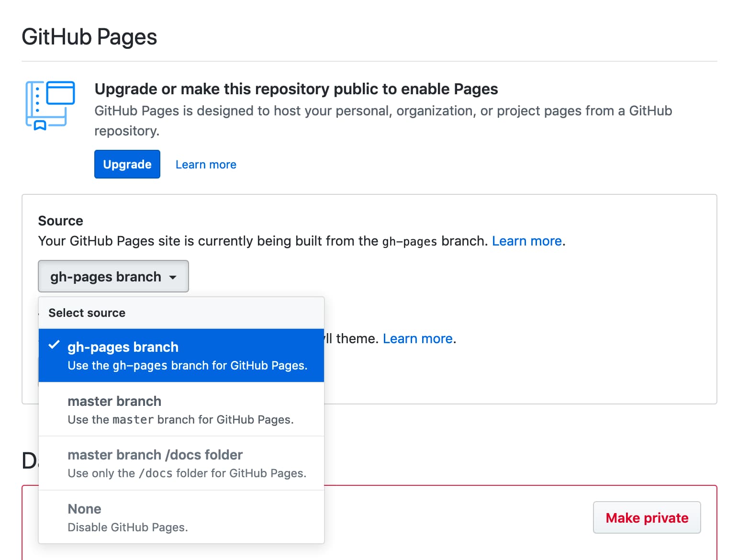The image size is (738, 560).
Task: Click the 'Disable GitHub Pages.' description text
Action: [128, 527]
